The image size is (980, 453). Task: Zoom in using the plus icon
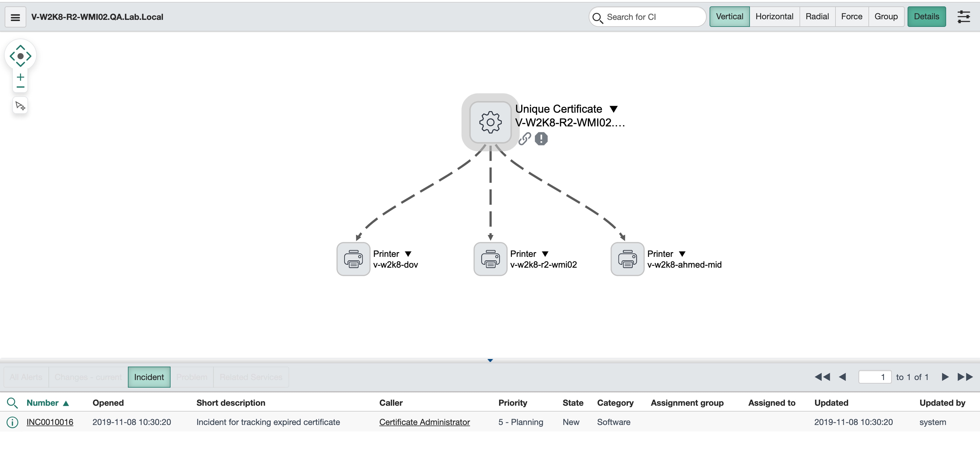20,77
